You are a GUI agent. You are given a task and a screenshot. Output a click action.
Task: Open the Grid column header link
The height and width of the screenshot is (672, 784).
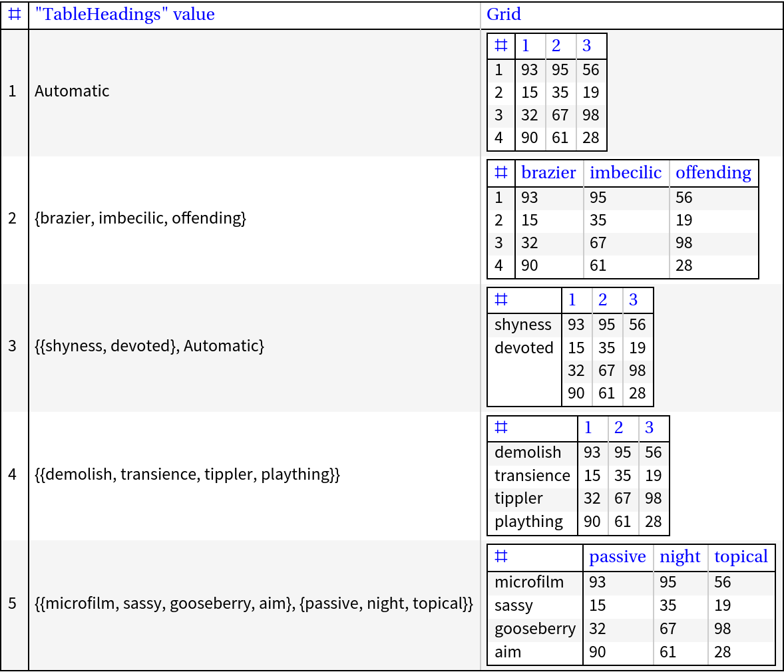[504, 14]
